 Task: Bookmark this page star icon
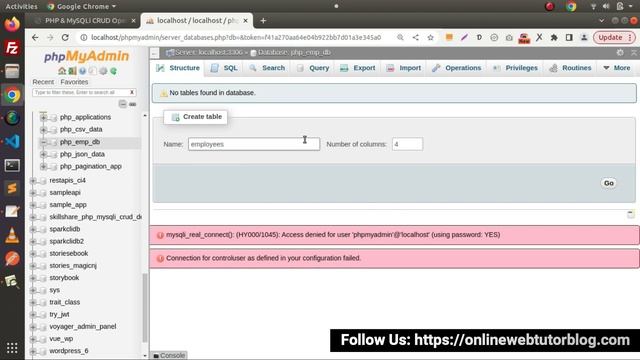pyautogui.click(x=430, y=38)
